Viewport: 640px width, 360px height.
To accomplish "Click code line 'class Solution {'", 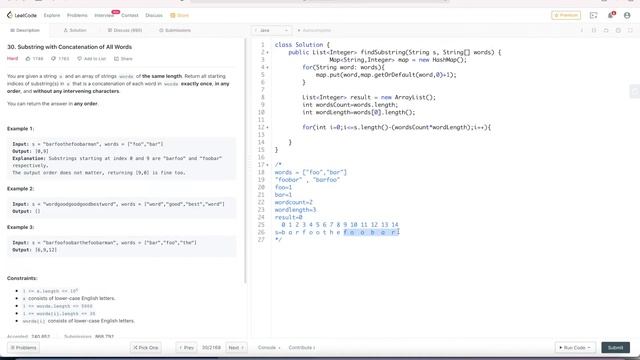I will [x=302, y=45].
